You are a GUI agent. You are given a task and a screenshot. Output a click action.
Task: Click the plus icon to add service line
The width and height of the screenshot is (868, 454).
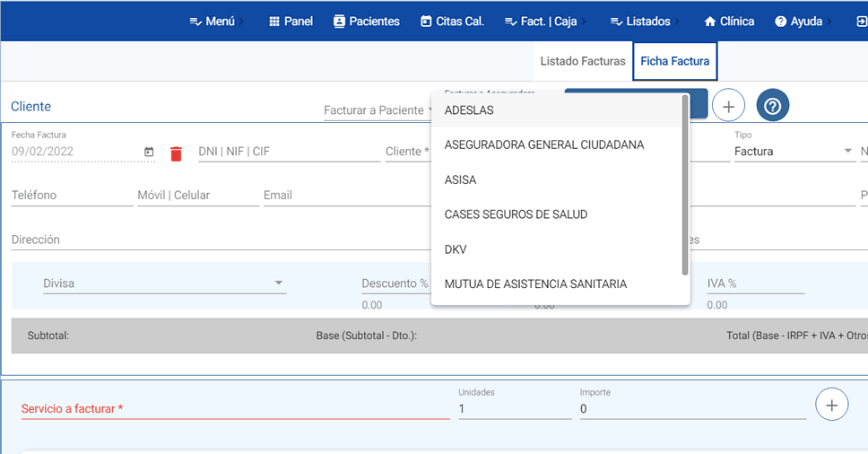pos(831,405)
